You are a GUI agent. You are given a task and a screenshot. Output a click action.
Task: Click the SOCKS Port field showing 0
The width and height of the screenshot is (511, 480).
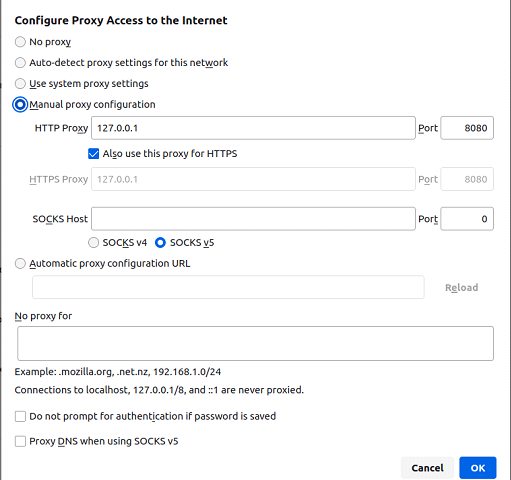coord(467,219)
